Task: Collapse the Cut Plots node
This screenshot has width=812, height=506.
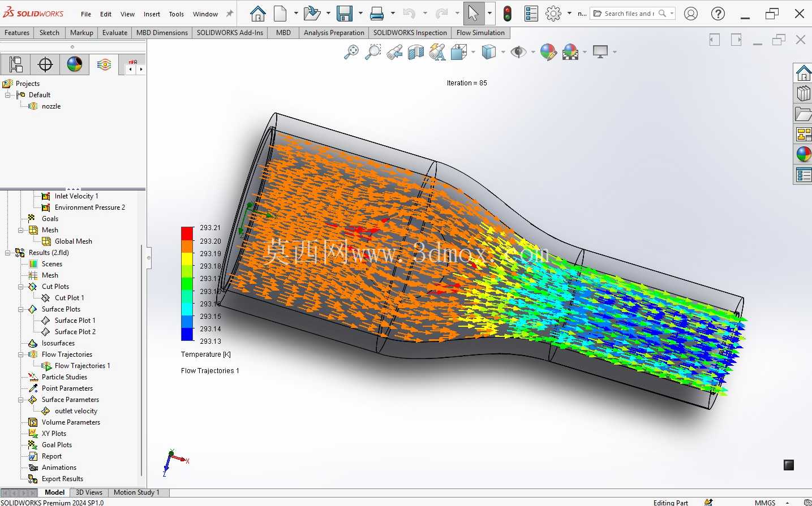Action: [21, 287]
